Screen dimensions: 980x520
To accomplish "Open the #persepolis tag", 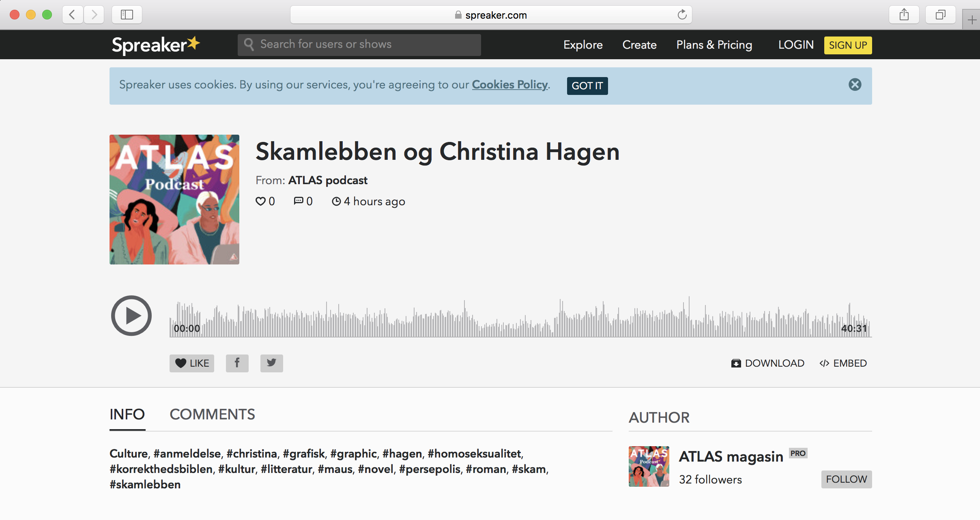I will 430,469.
